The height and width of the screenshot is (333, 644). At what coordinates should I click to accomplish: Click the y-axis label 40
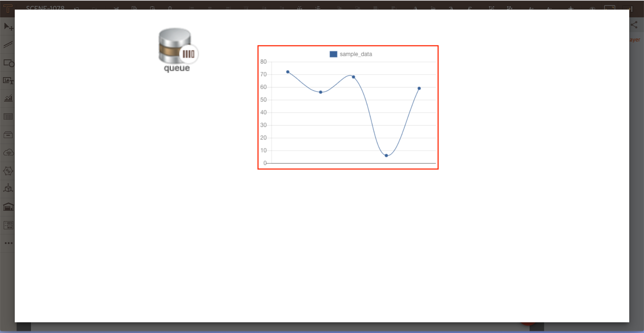pyautogui.click(x=264, y=113)
